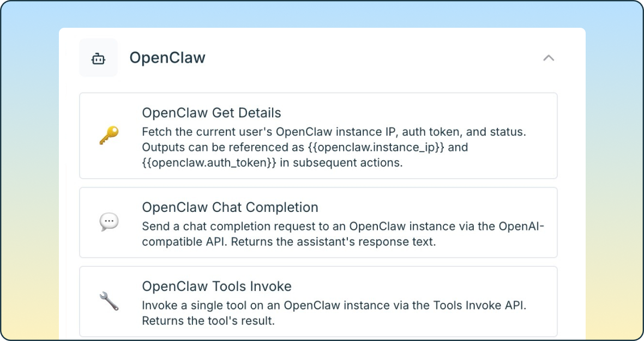Click the OpenClaw header title
The image size is (644, 341).
[x=168, y=57]
